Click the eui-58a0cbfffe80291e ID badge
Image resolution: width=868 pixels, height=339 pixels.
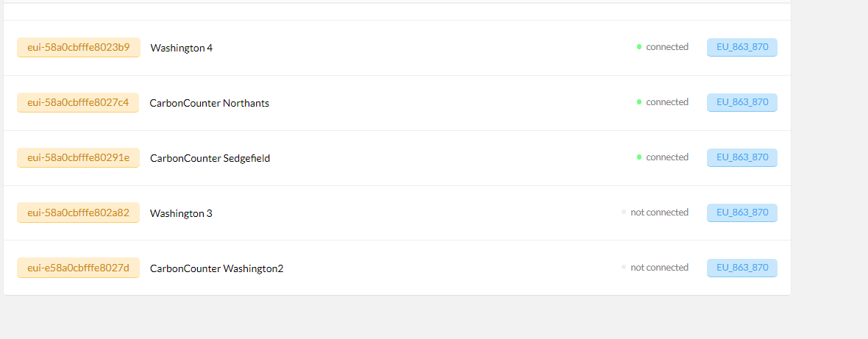point(78,157)
